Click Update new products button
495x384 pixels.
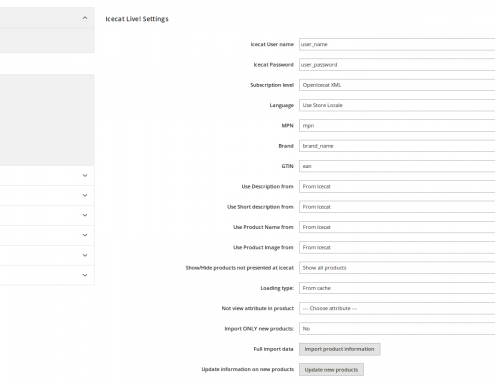331,370
